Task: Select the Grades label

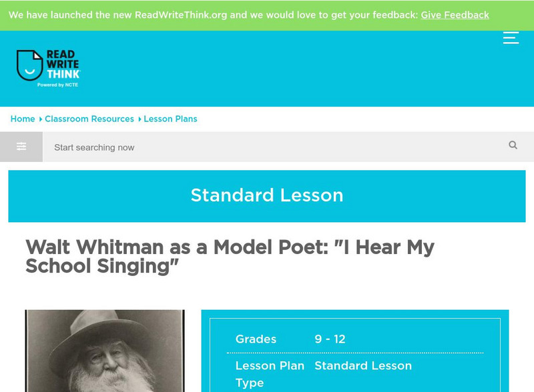Action: coord(256,339)
